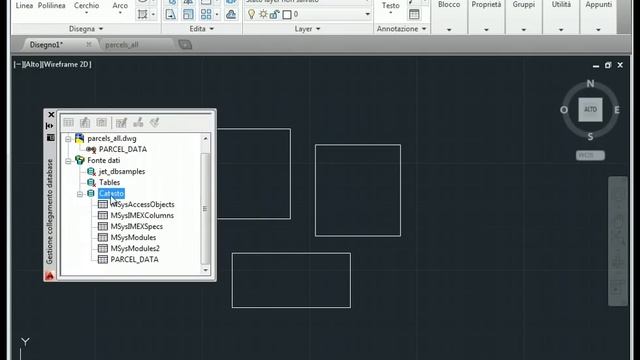Toggle layer 0 freeze sun icon
This screenshot has height=360, width=640.
click(x=263, y=14)
